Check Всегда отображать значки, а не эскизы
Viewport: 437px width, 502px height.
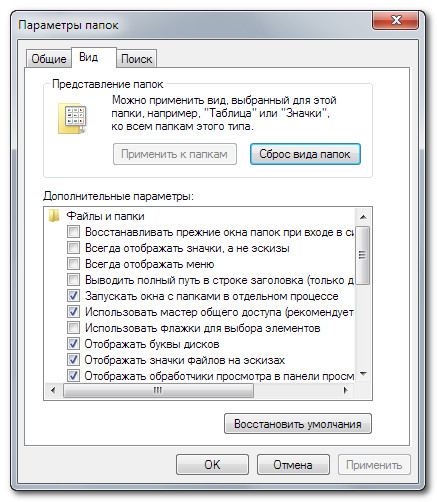pos(73,247)
